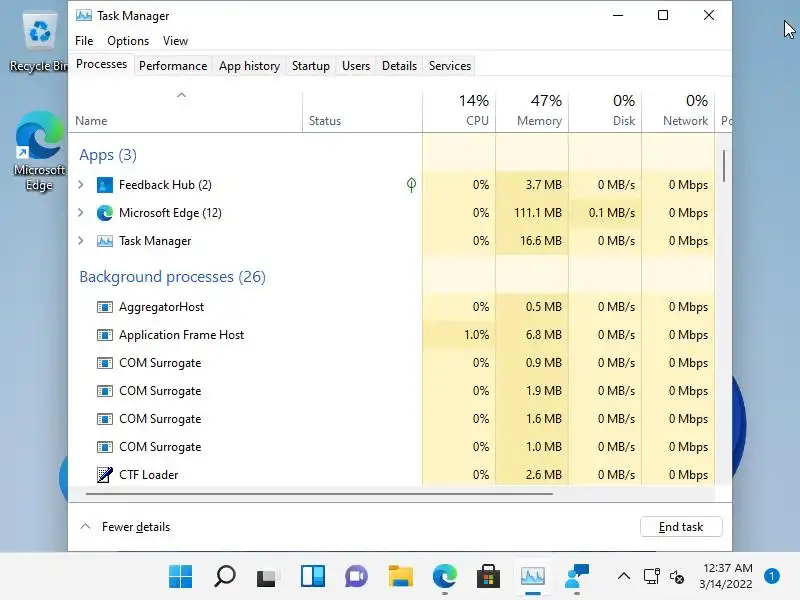The height and width of the screenshot is (600, 800).
Task: Switch to the Performance tab
Action: [x=173, y=66]
